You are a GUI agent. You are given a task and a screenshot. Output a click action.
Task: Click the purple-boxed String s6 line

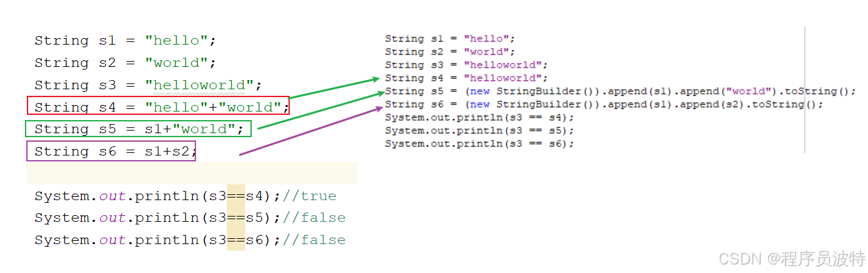111,151
